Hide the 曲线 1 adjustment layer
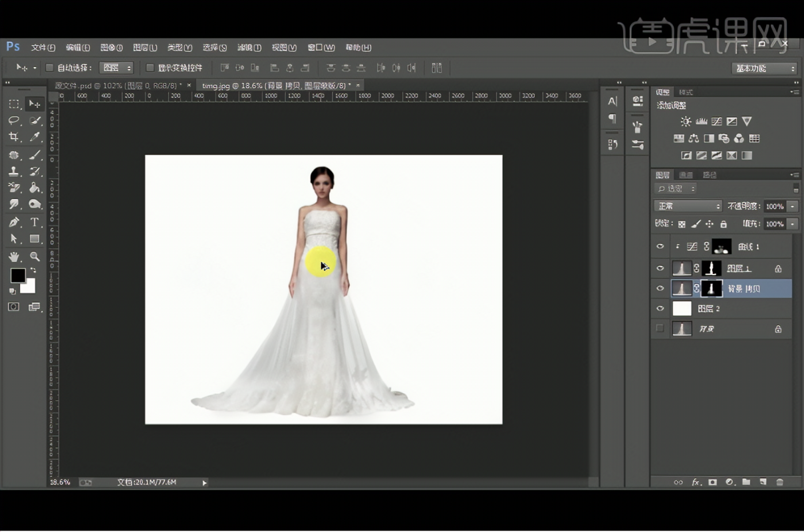Viewport: 804px width, 532px height. coord(660,247)
